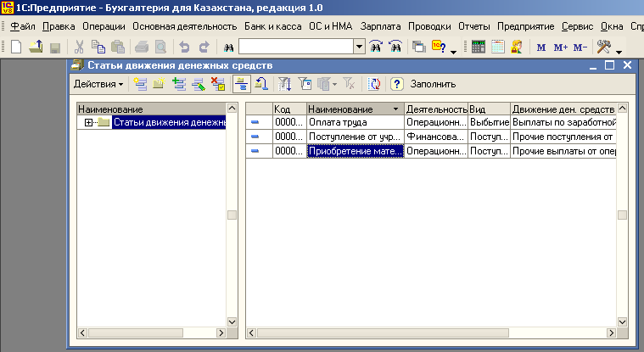Click filter by current value icon
The width and height of the screenshot is (644, 352).
tap(305, 84)
